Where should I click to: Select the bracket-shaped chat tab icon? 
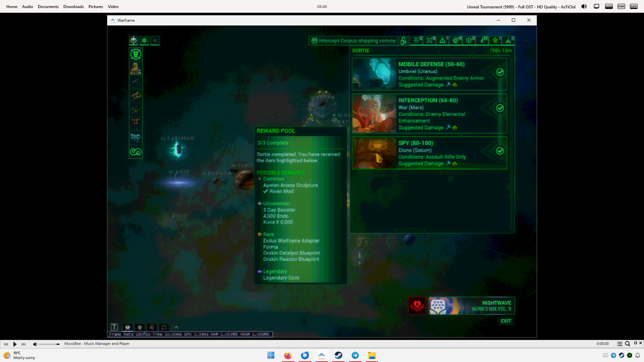(164, 327)
